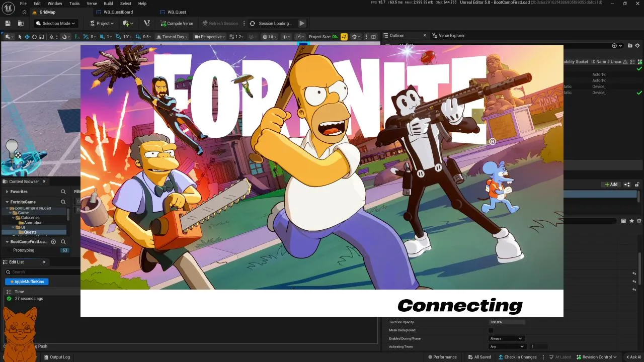Image resolution: width=644 pixels, height=362 pixels.
Task: Select the Quests folder
Action: click(x=30, y=232)
